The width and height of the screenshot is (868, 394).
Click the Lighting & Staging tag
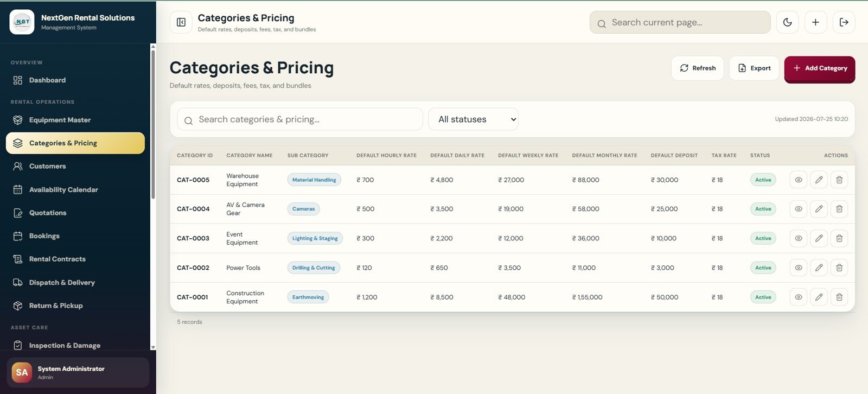pyautogui.click(x=315, y=238)
